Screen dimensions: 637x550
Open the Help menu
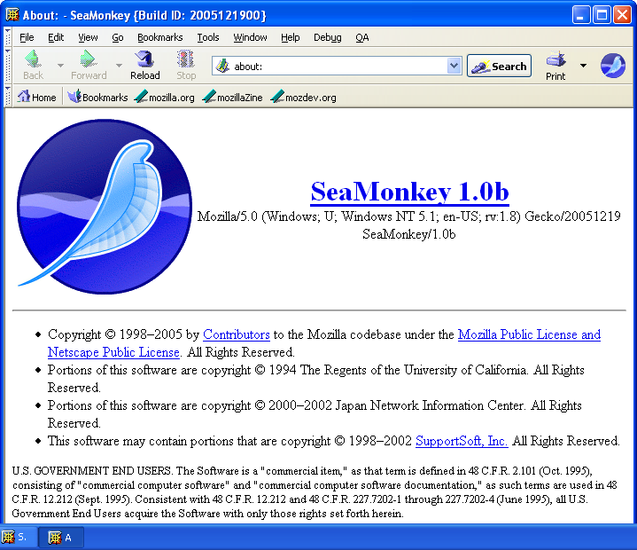point(290,37)
